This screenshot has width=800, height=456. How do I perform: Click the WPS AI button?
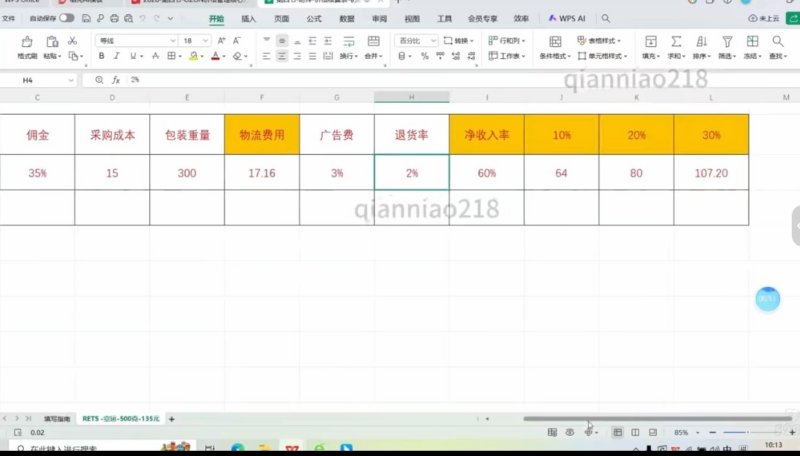(567, 18)
